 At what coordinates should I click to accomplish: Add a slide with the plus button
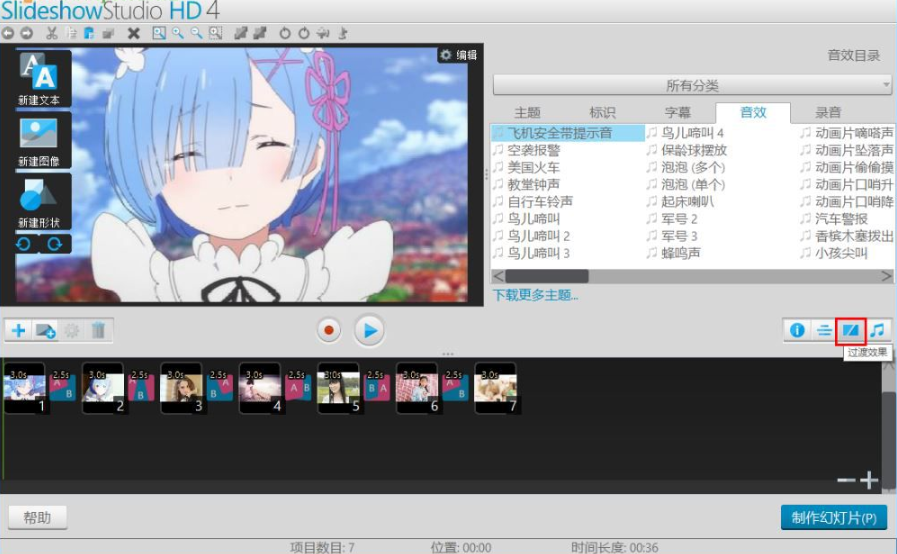[18, 330]
